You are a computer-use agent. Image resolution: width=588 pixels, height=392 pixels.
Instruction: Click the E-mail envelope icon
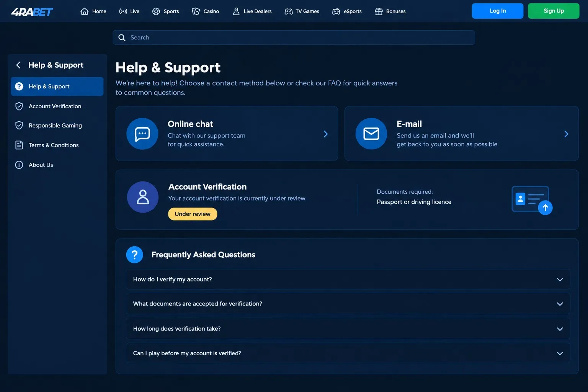371,134
